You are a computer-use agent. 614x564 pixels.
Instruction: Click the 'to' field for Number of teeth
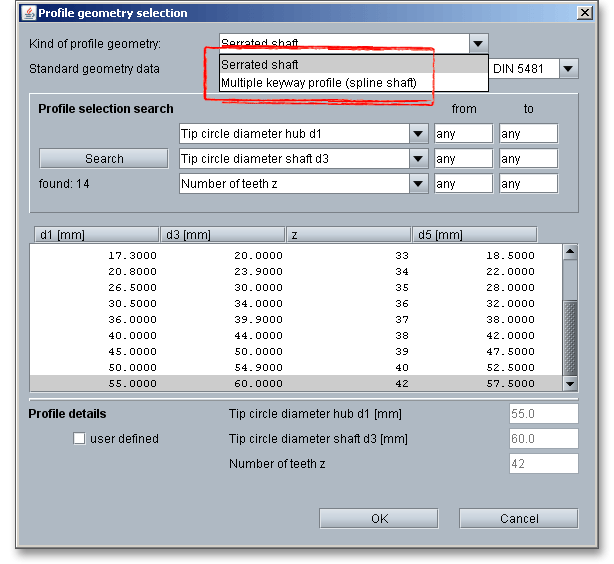527,184
